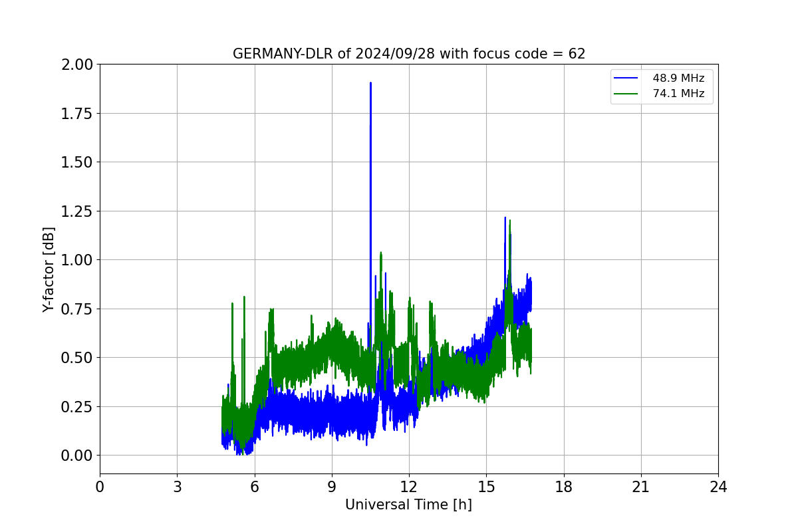Click the green peak just above 1.0 dB

(x=380, y=253)
